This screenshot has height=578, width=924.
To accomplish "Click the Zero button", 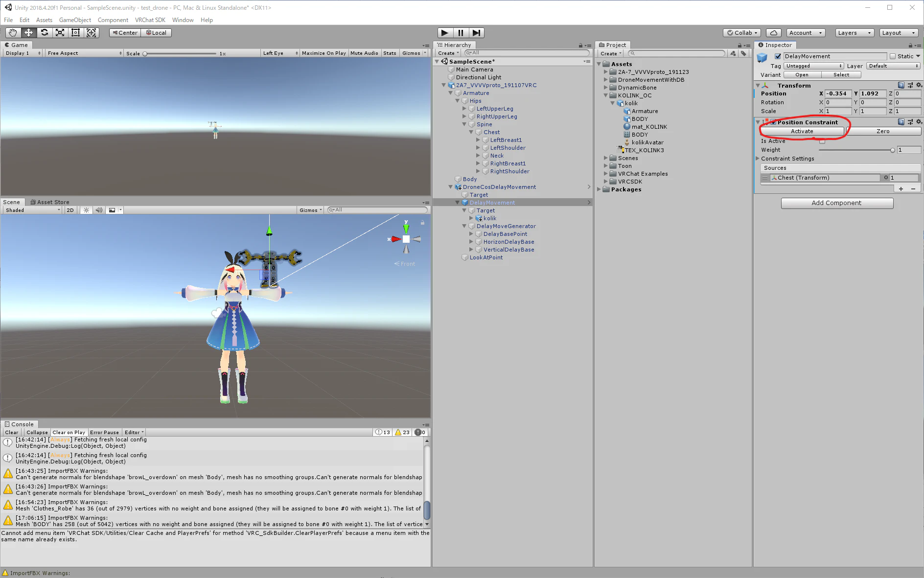I will [x=883, y=131].
